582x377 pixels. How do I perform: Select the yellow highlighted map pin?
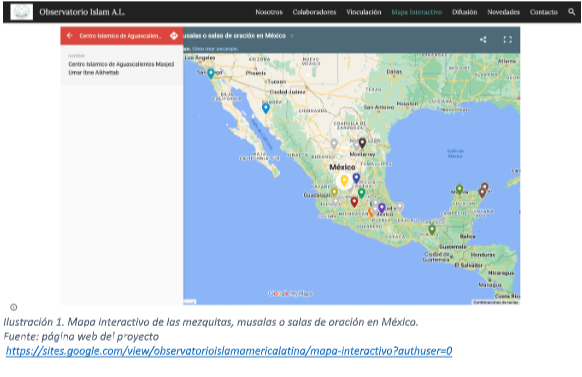click(344, 181)
